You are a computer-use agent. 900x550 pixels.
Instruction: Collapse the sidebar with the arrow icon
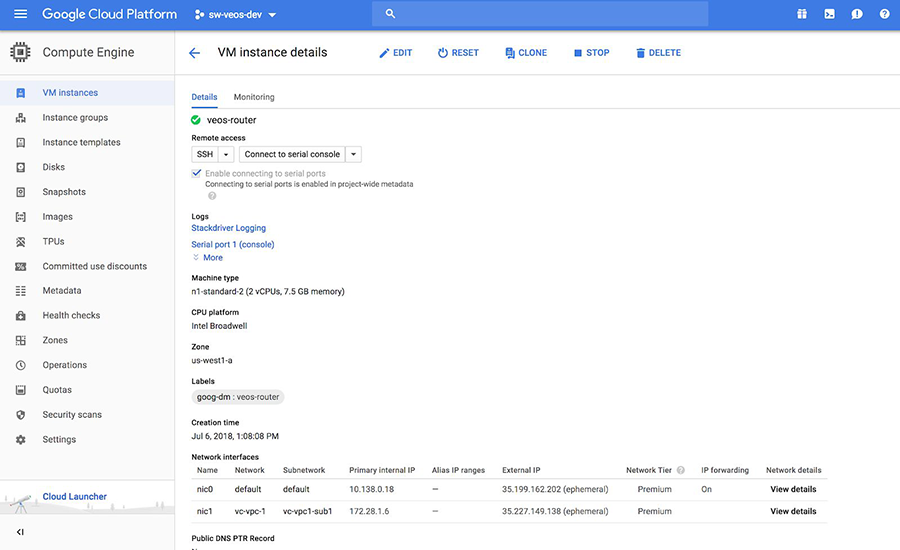click(20, 532)
